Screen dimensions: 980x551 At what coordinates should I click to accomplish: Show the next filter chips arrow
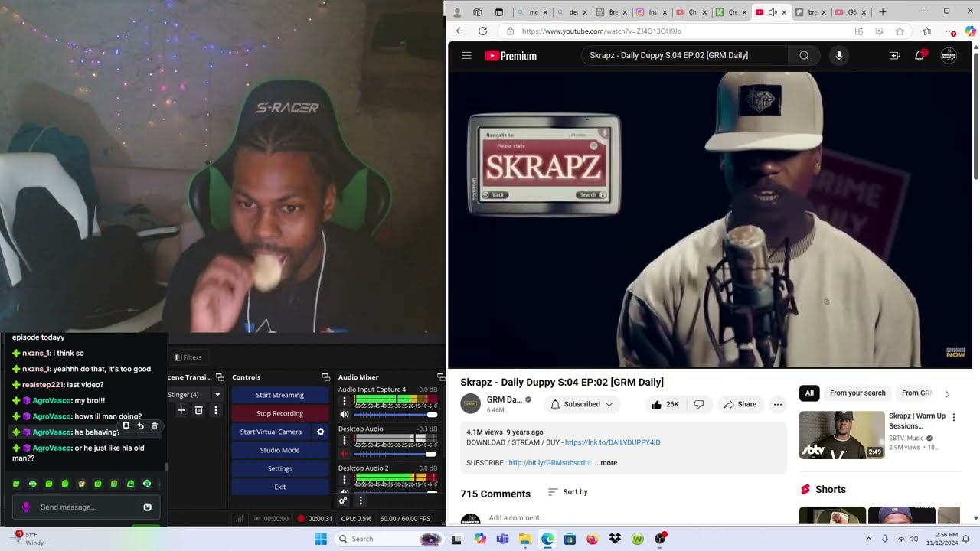[947, 393]
